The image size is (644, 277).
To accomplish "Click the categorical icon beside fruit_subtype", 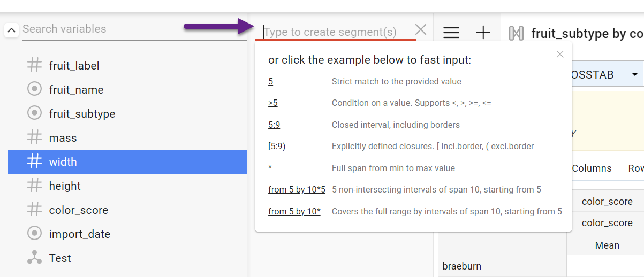I will pos(34,113).
